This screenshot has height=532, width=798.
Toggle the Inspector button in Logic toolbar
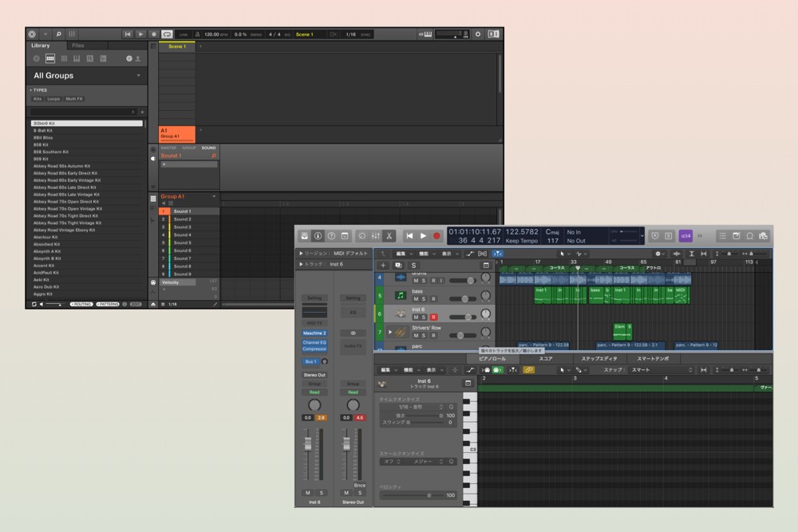pos(318,236)
